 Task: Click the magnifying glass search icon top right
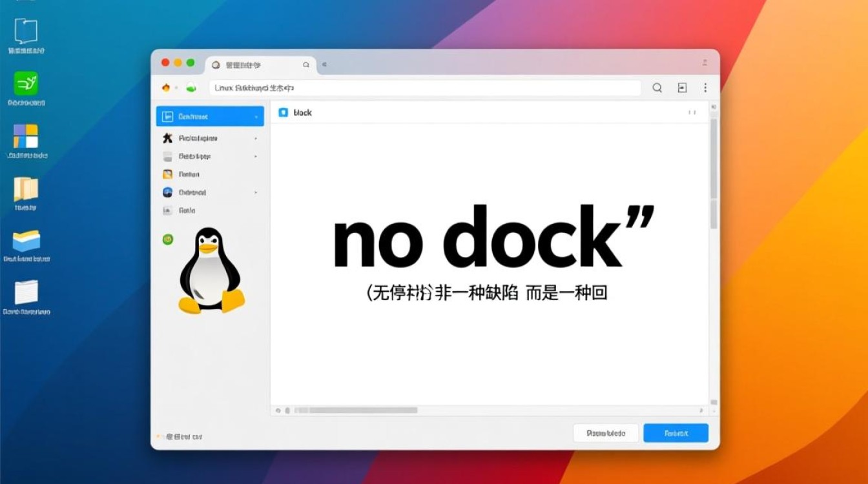coord(657,88)
